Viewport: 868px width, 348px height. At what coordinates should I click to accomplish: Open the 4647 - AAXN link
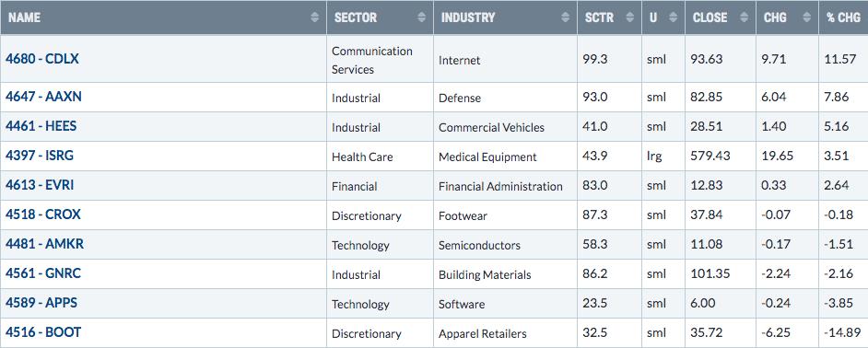(x=43, y=97)
